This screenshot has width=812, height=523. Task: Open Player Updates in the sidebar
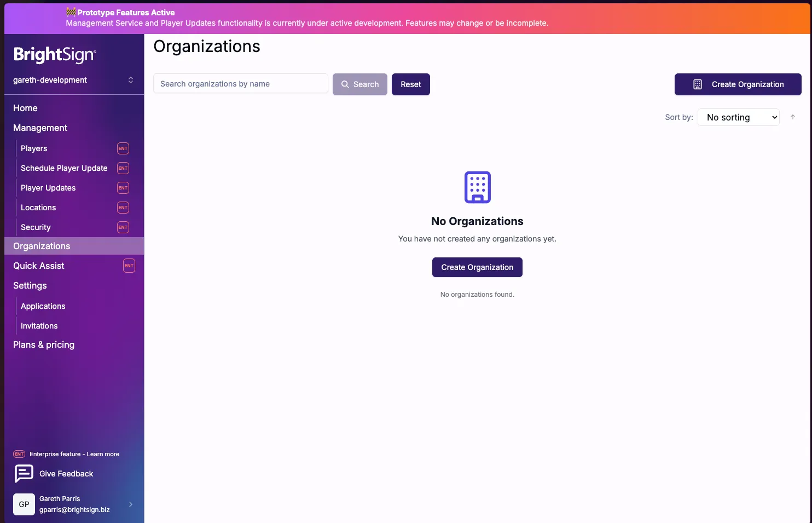click(x=48, y=188)
